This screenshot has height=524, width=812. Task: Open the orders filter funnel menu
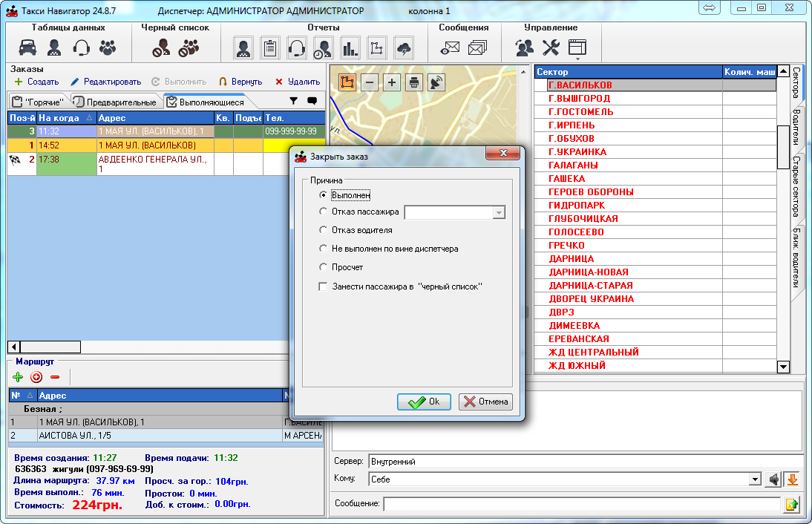tap(293, 101)
